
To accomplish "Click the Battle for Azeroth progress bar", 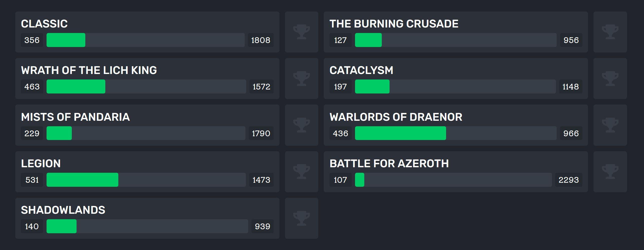I will [453, 180].
